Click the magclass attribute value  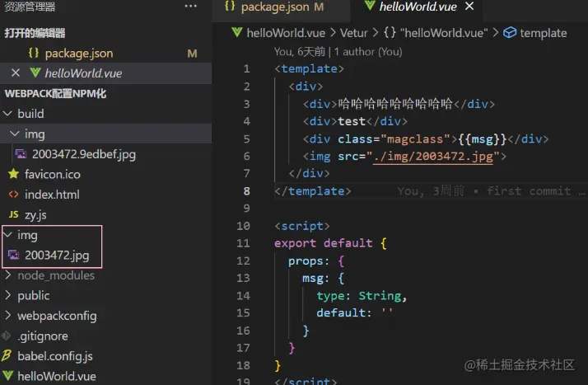[415, 139]
